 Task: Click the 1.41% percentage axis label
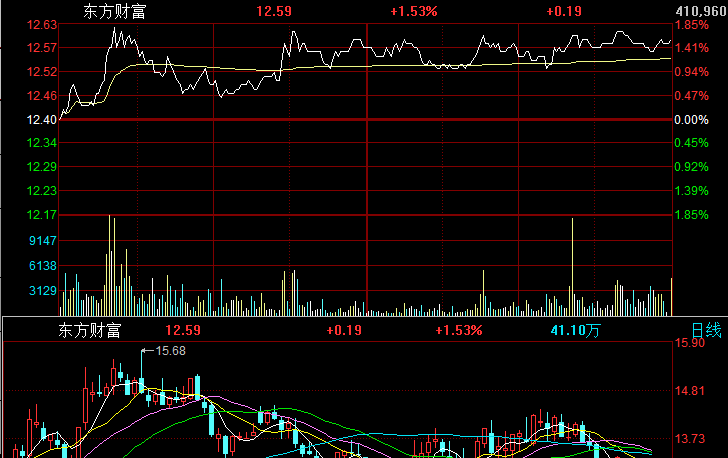pos(691,48)
